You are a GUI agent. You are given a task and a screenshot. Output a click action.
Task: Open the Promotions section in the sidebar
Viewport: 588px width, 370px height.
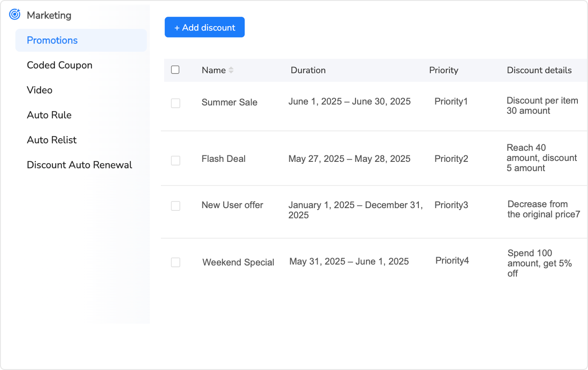[52, 40]
